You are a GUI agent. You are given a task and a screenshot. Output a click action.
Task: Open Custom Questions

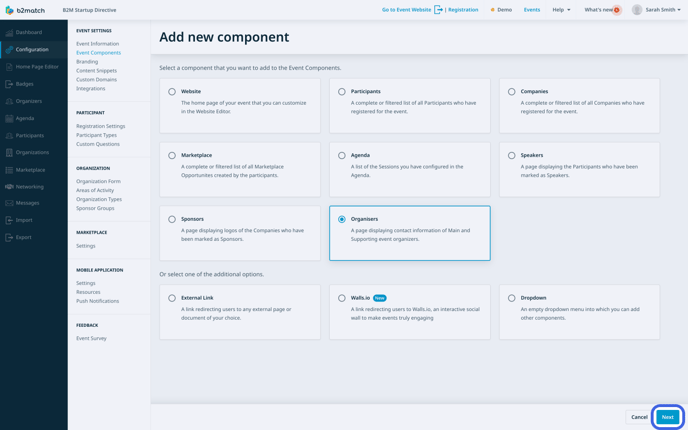(x=98, y=144)
